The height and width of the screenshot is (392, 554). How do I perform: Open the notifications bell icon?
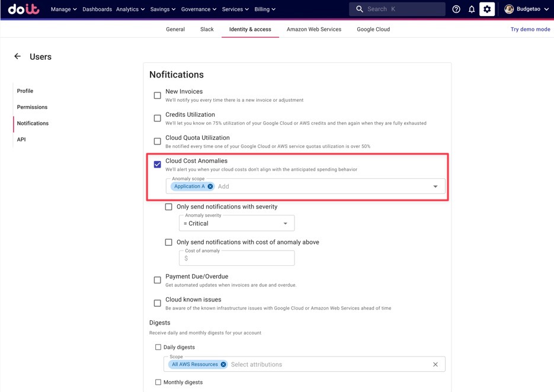click(472, 9)
